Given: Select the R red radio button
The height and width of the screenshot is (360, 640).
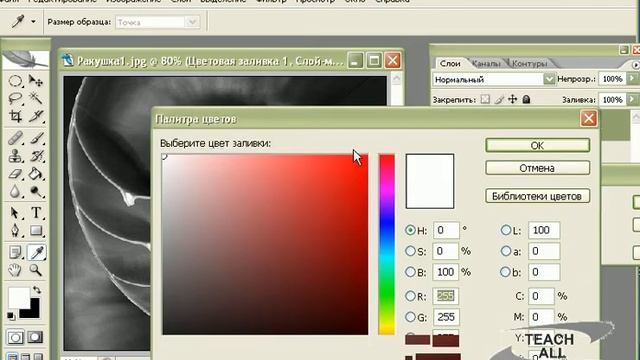Looking at the screenshot, I should pos(410,296).
